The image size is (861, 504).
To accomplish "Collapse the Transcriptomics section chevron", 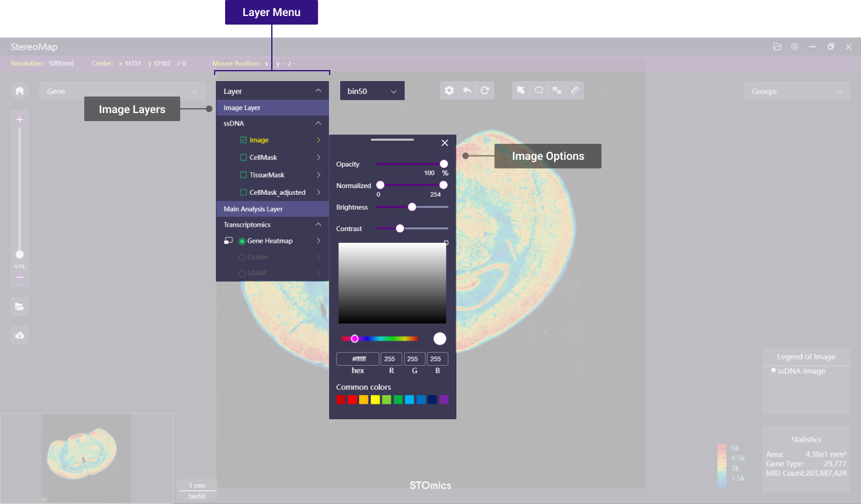I will [318, 224].
